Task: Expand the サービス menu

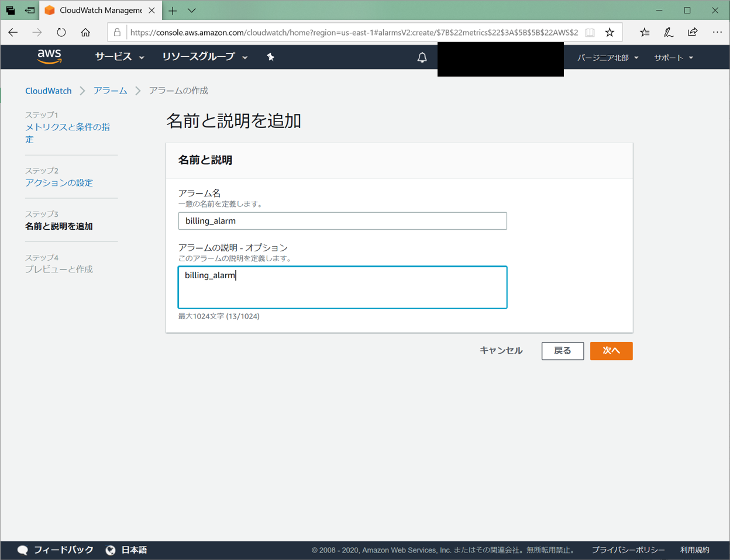Action: [x=119, y=57]
